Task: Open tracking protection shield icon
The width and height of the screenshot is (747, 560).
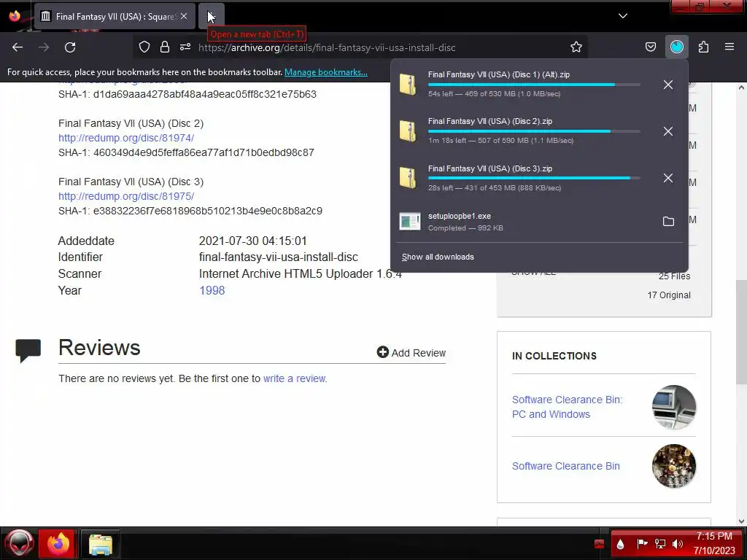Action: click(x=144, y=47)
